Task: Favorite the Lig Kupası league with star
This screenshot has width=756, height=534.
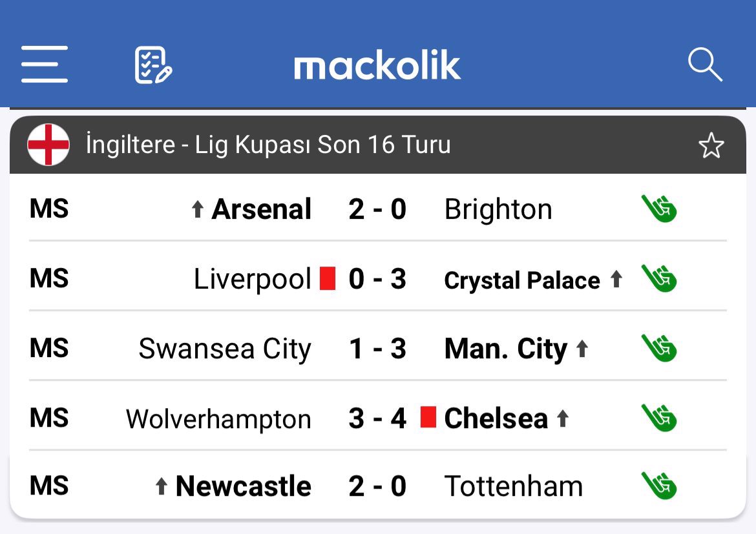Action: pos(711,145)
